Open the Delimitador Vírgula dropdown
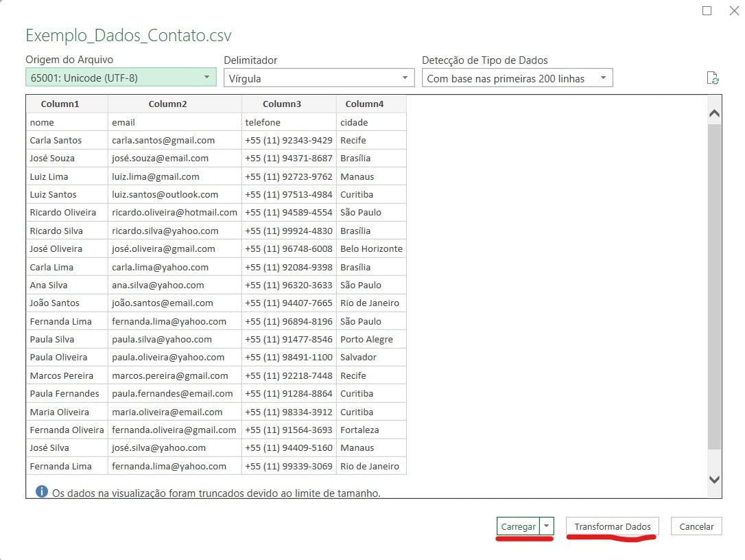The height and width of the screenshot is (560, 745). coord(319,78)
